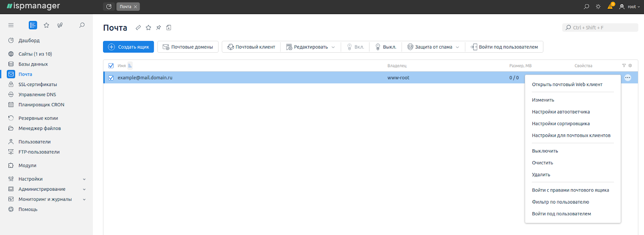Viewport: 644px width, 235px height.
Task: Sort by Имя column sort icon
Action: [130, 66]
